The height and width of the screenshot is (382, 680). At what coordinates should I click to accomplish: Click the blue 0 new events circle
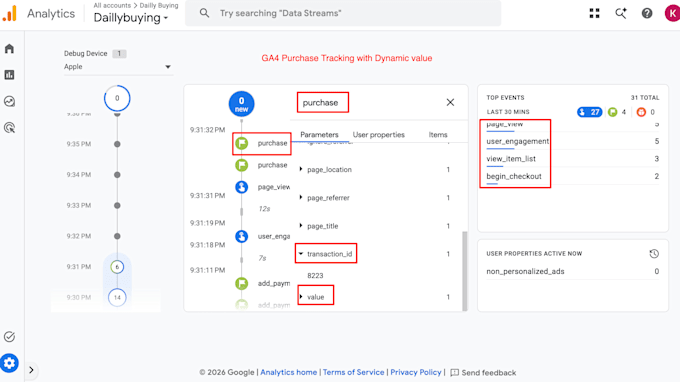[242, 104]
